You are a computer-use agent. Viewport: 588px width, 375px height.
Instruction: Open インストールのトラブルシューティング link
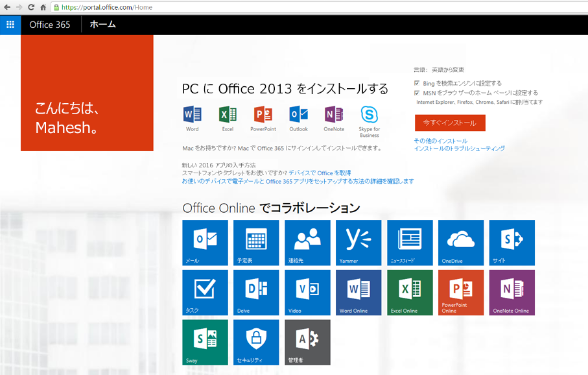tap(460, 149)
